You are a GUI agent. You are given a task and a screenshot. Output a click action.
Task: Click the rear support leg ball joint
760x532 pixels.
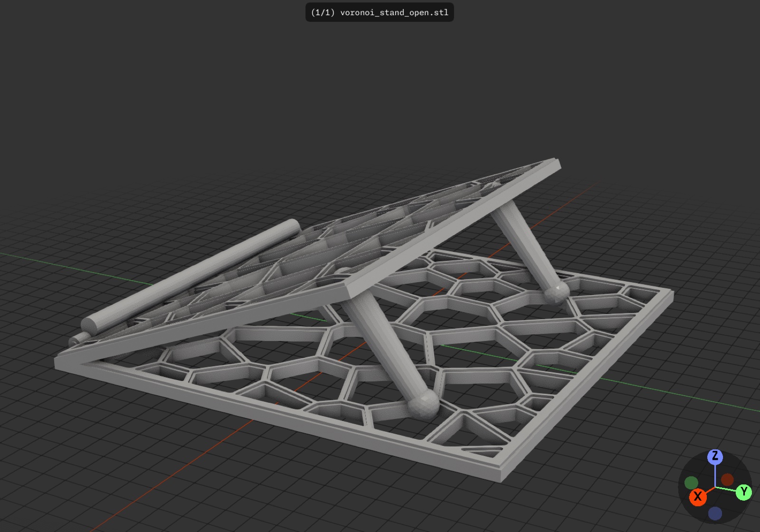556,292
